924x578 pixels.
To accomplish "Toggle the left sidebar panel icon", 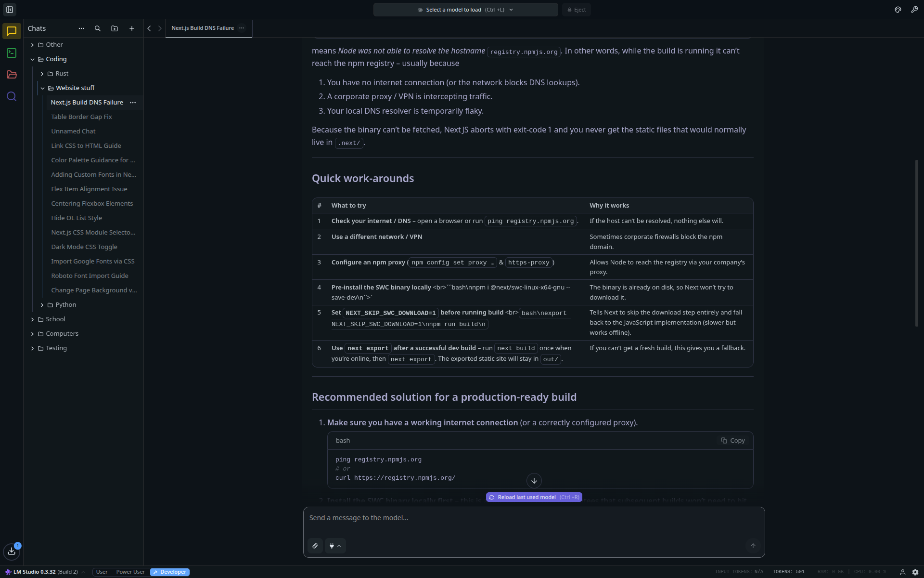I will [x=9, y=9].
